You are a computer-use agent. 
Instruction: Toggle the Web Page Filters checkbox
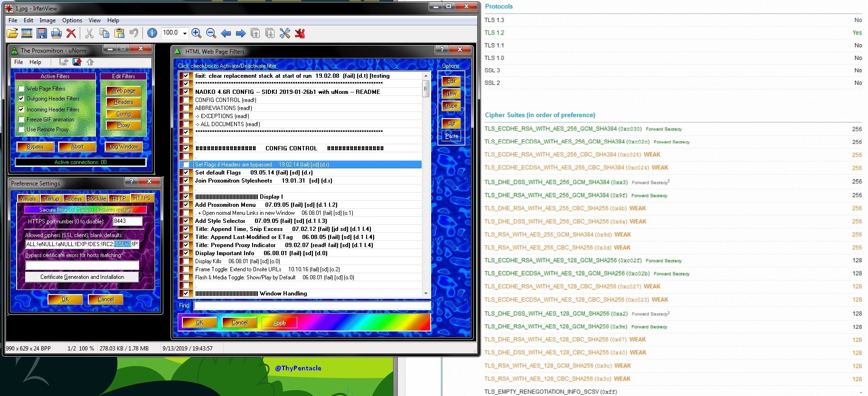[21, 89]
